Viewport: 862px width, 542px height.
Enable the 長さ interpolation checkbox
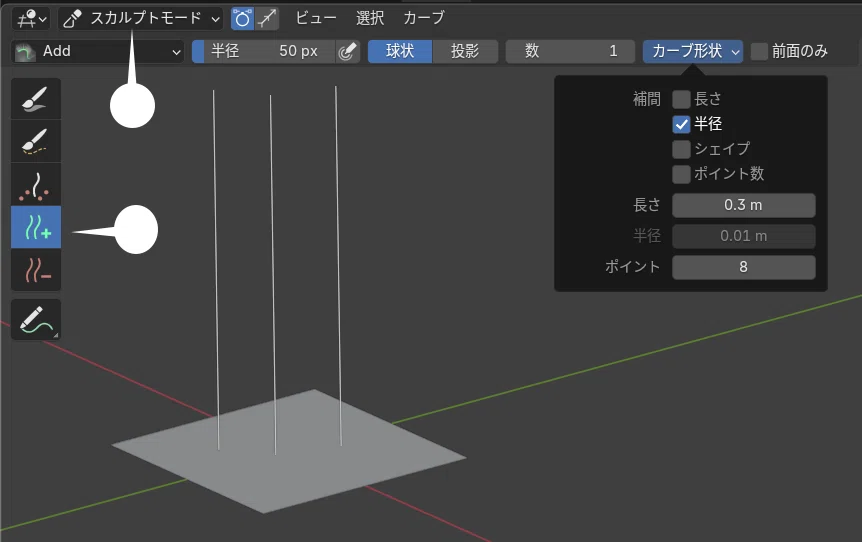click(681, 99)
